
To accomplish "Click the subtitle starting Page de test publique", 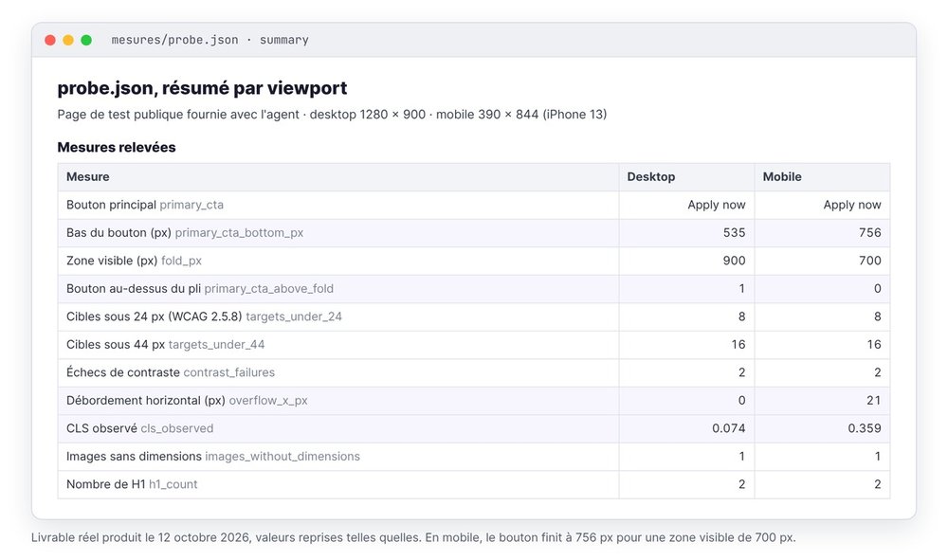I will (332, 114).
